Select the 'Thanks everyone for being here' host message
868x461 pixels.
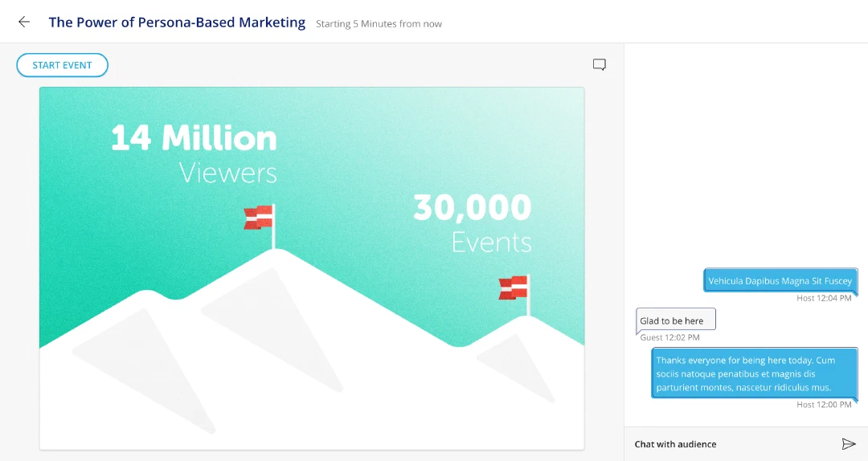click(754, 373)
